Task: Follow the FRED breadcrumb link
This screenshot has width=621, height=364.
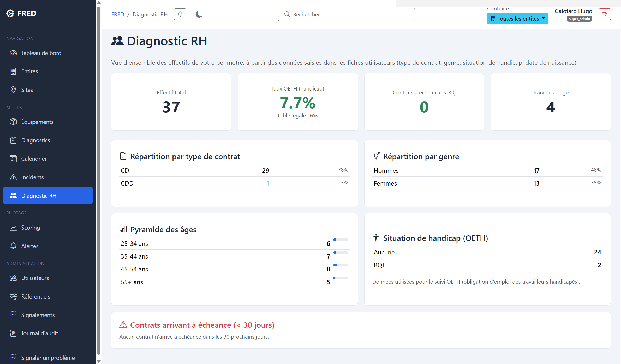Action: pos(117,14)
